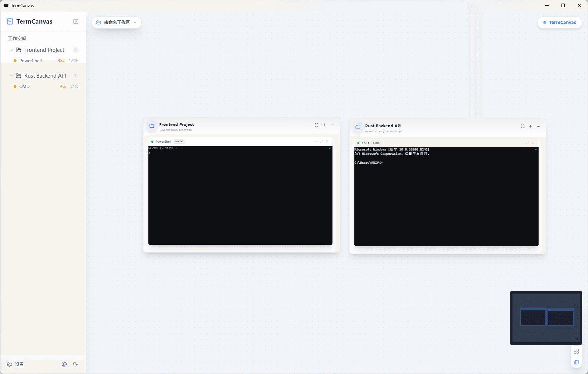This screenshot has width=588, height=374.
Task: Open fullscreen view of Frontend Project card
Action: point(316,125)
